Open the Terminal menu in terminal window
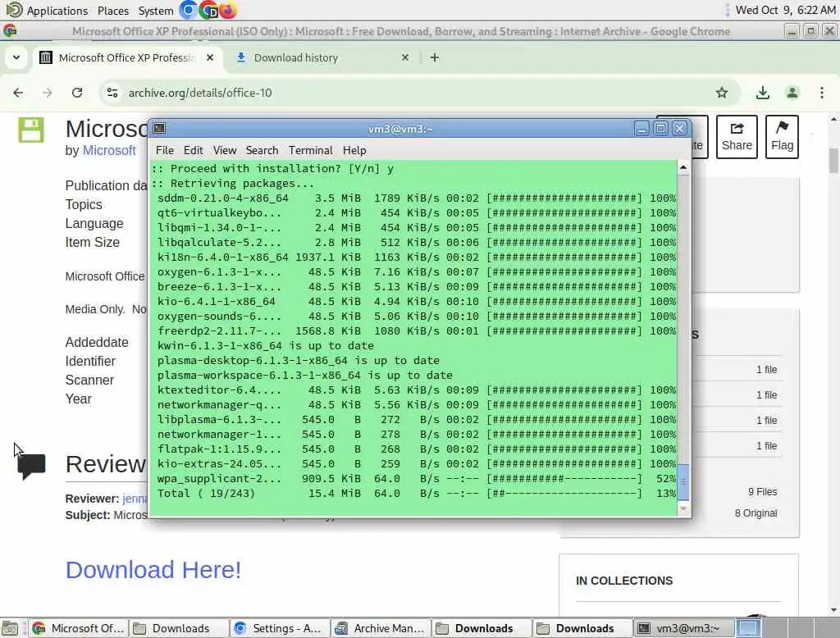This screenshot has height=638, width=840. pyautogui.click(x=311, y=151)
